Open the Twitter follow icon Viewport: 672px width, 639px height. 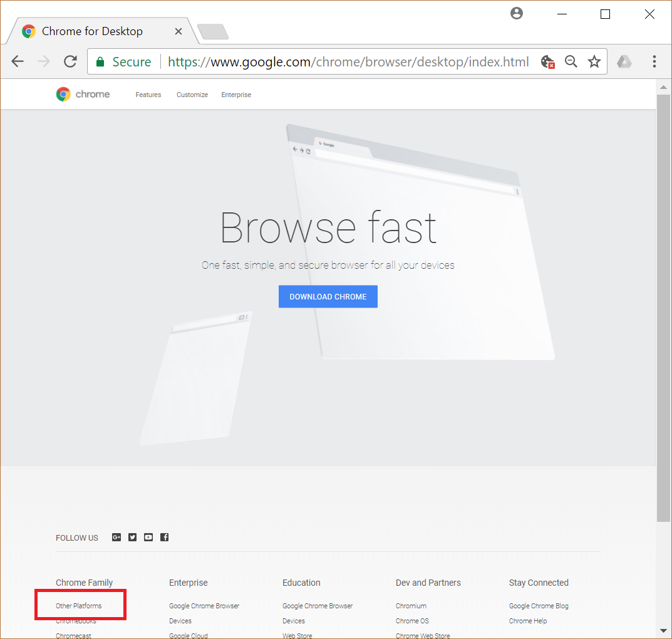point(132,538)
